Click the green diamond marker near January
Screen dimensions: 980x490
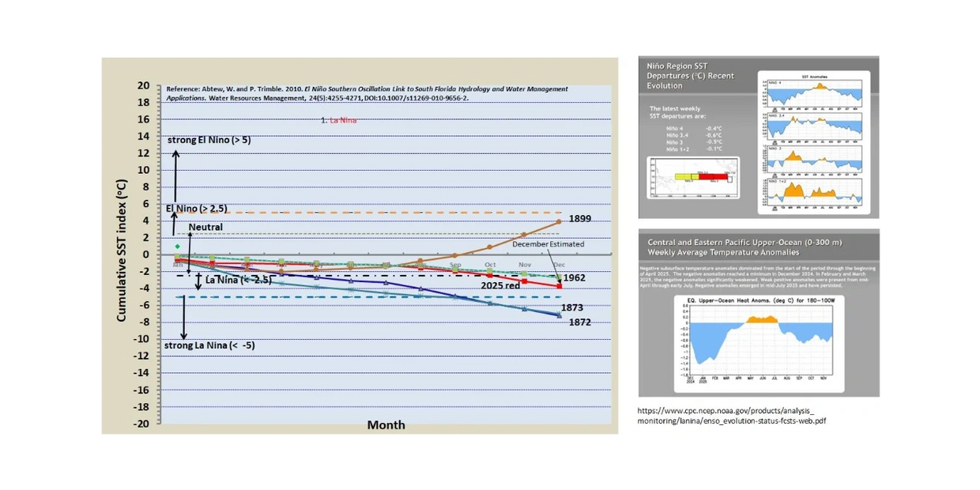click(177, 247)
